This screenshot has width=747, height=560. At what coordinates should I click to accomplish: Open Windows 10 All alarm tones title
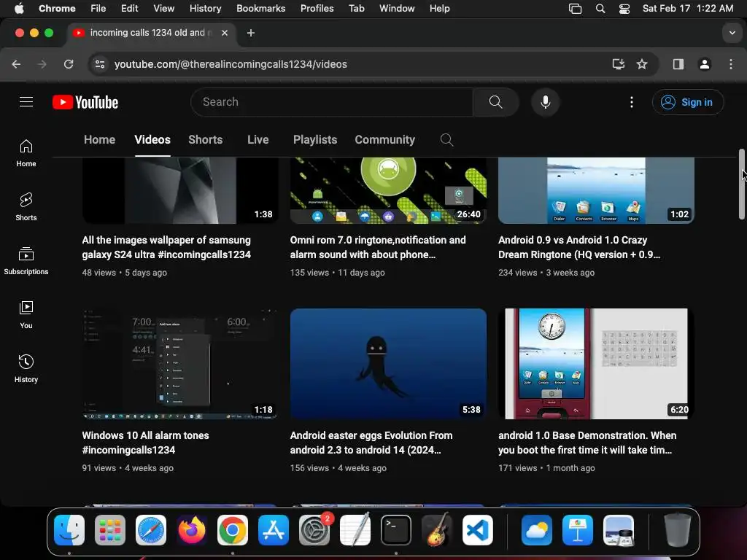click(145, 443)
